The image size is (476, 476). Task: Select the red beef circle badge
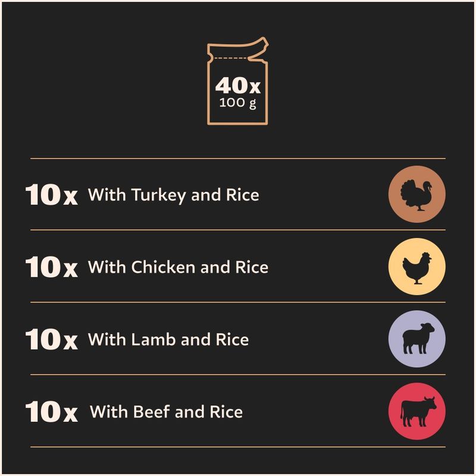417,411
